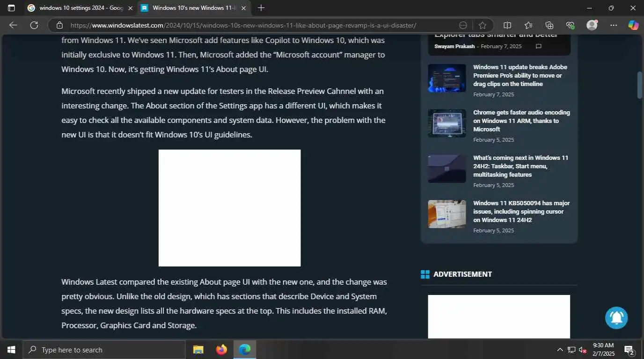Open the Action Center notifications

[629, 350]
